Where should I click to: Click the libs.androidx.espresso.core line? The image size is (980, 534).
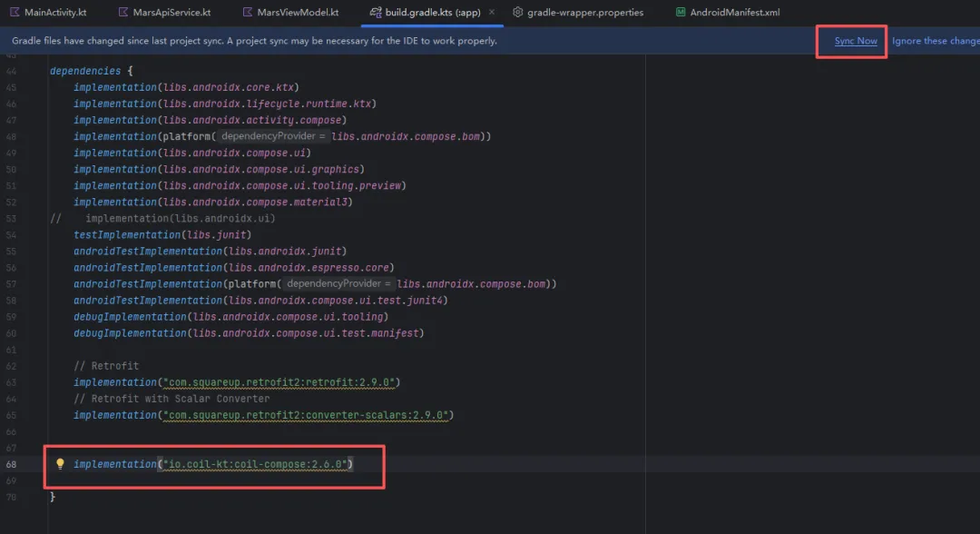click(x=234, y=267)
